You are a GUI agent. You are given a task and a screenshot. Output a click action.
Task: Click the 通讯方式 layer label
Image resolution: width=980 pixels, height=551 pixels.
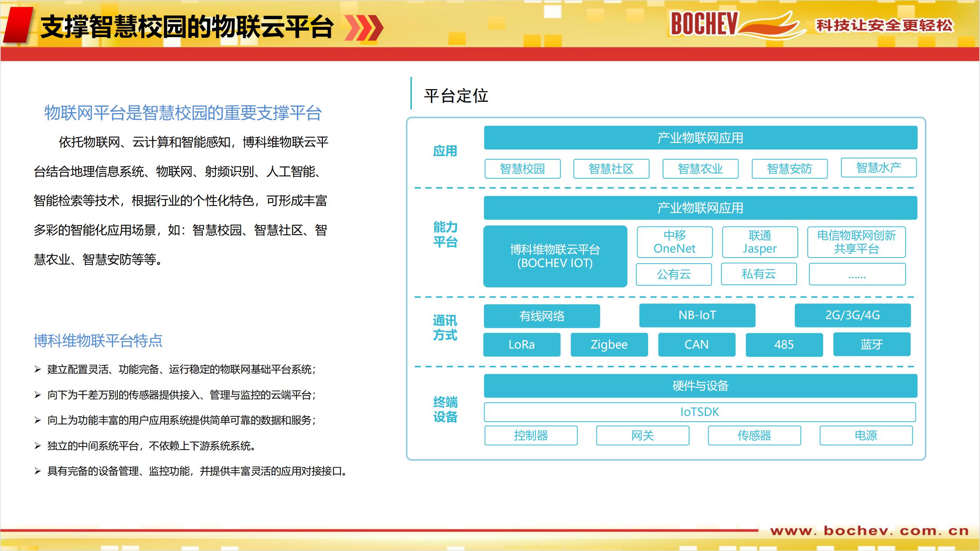click(445, 328)
